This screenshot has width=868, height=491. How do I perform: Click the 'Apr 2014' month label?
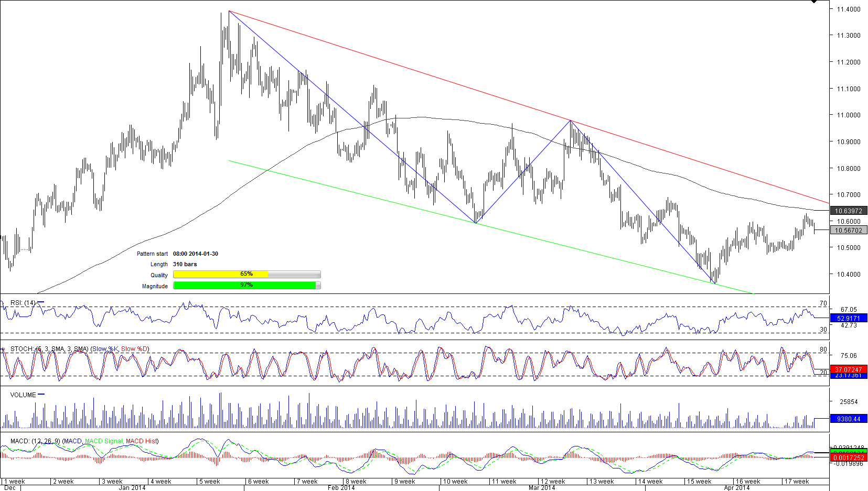[736, 488]
